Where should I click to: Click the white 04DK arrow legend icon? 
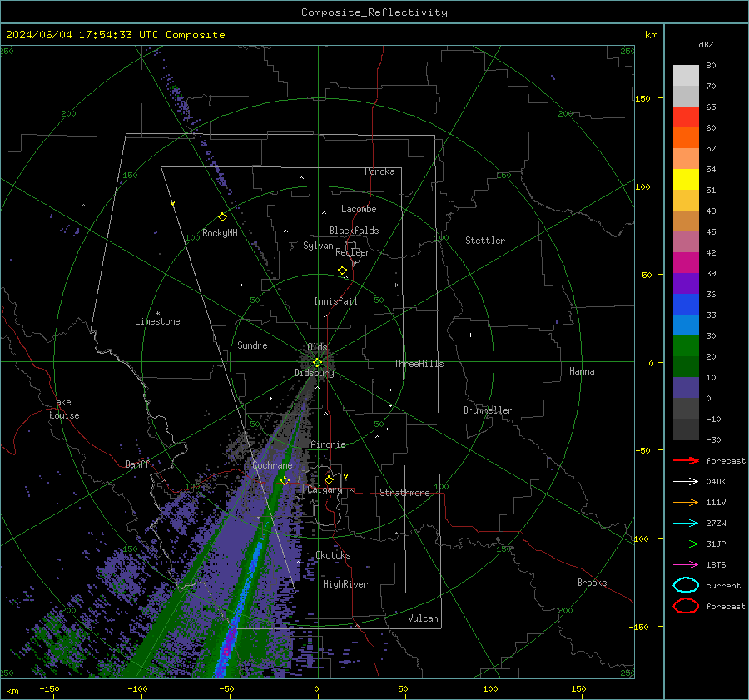click(x=686, y=482)
